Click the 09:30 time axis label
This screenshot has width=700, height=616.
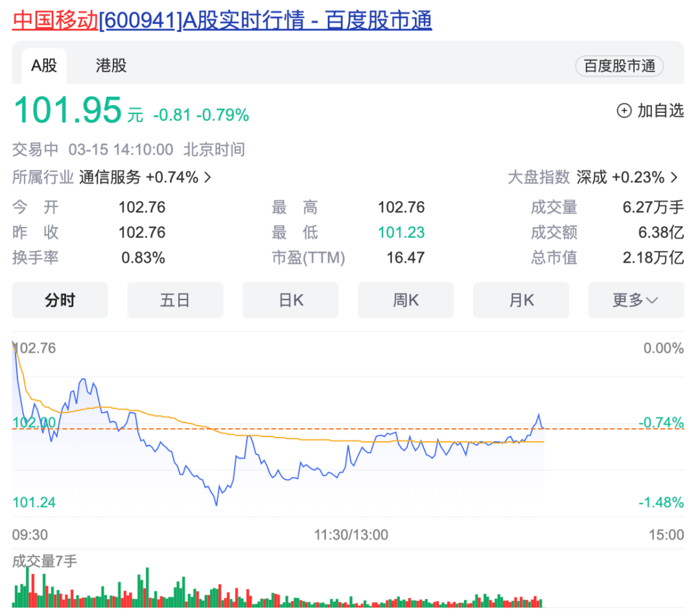pos(30,535)
